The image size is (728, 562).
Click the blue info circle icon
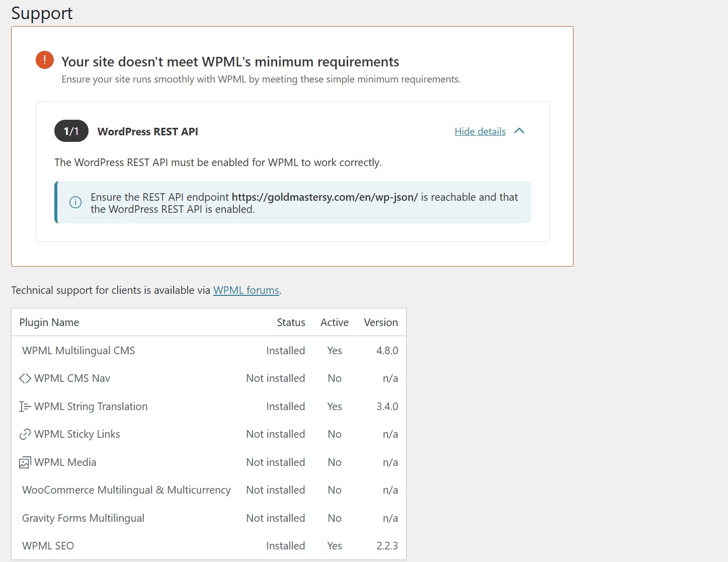[x=75, y=202]
